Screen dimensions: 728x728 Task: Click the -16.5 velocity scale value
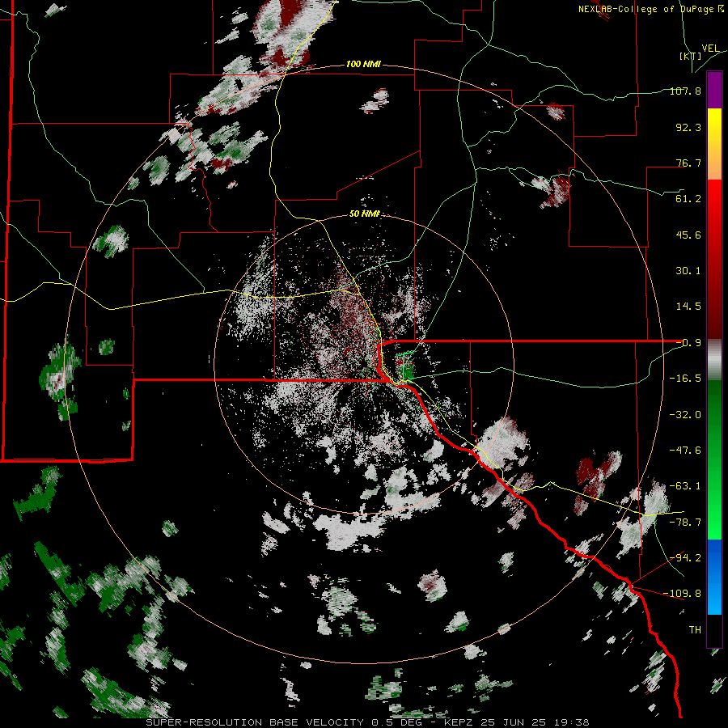click(685, 379)
